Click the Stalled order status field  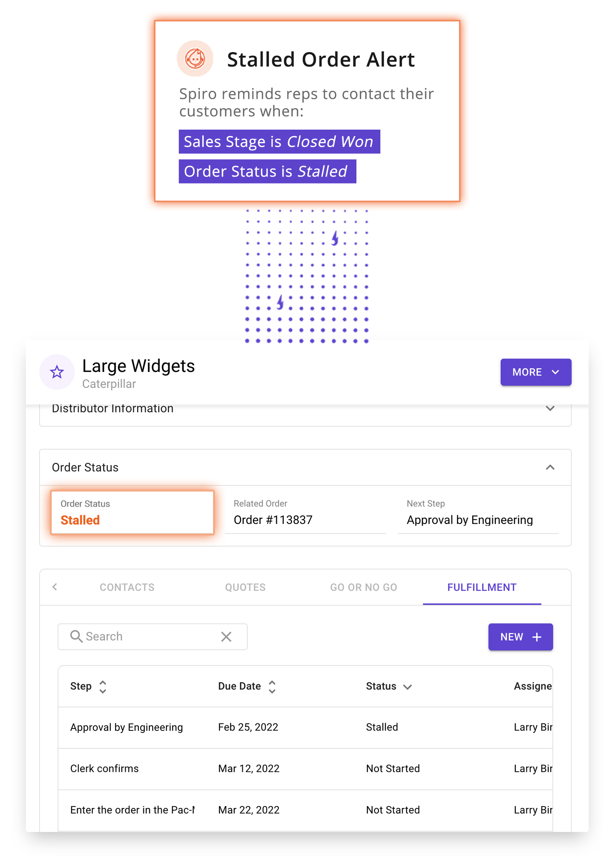click(133, 513)
